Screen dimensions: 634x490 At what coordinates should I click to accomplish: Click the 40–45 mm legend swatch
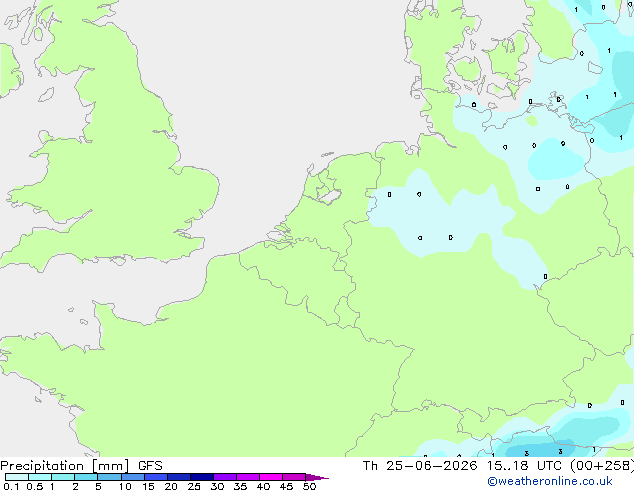click(271, 477)
